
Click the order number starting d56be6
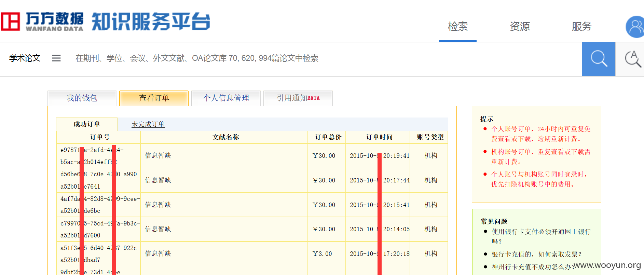(x=100, y=180)
